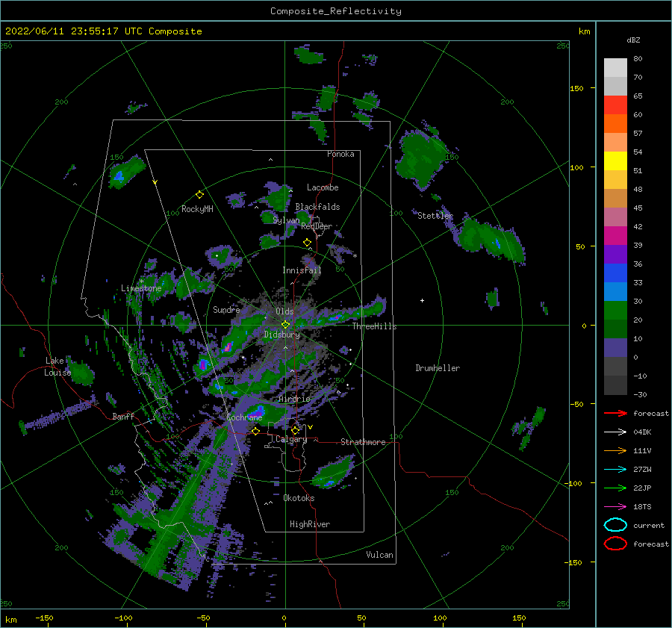Viewport: 672px width, 628px height.
Task: Select the bright yellow 54 dBZ swatch
Action: pyautogui.click(x=615, y=161)
